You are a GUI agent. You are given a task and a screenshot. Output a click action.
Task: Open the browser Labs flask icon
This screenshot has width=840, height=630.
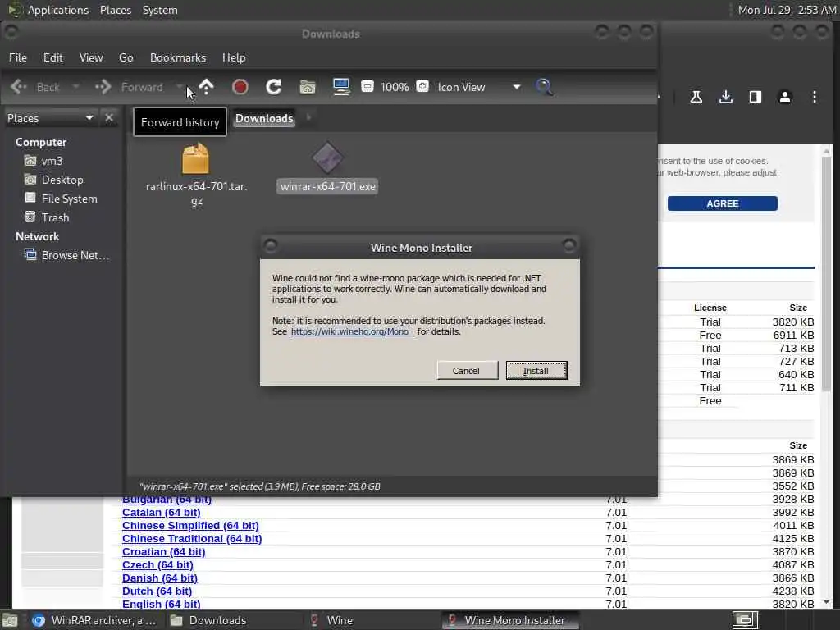tap(696, 97)
